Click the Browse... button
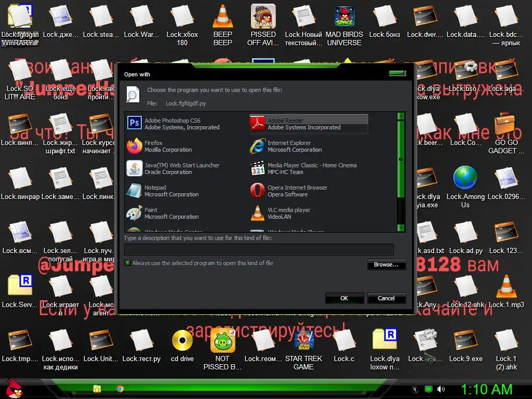 386,264
